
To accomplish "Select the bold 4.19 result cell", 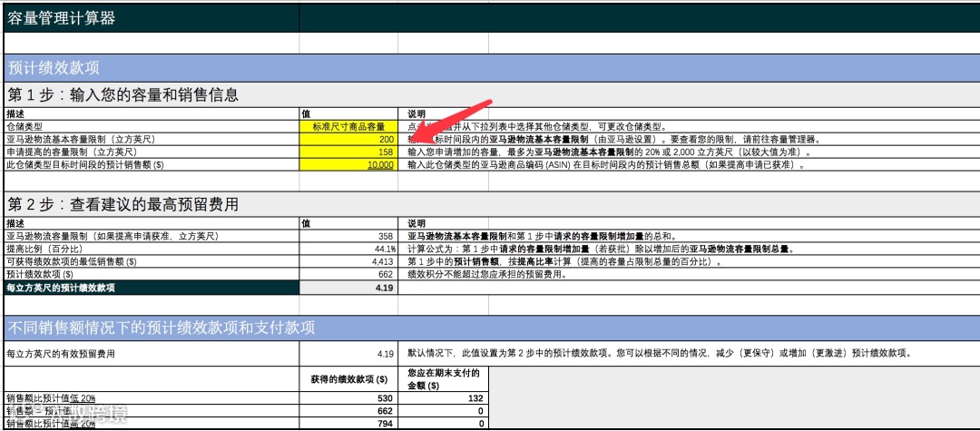I will [x=348, y=288].
